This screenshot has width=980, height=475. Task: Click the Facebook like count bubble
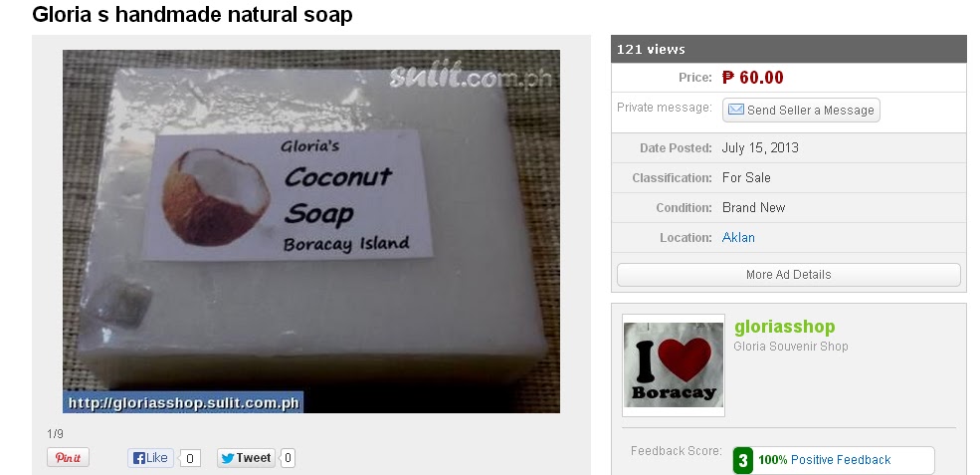190,459
